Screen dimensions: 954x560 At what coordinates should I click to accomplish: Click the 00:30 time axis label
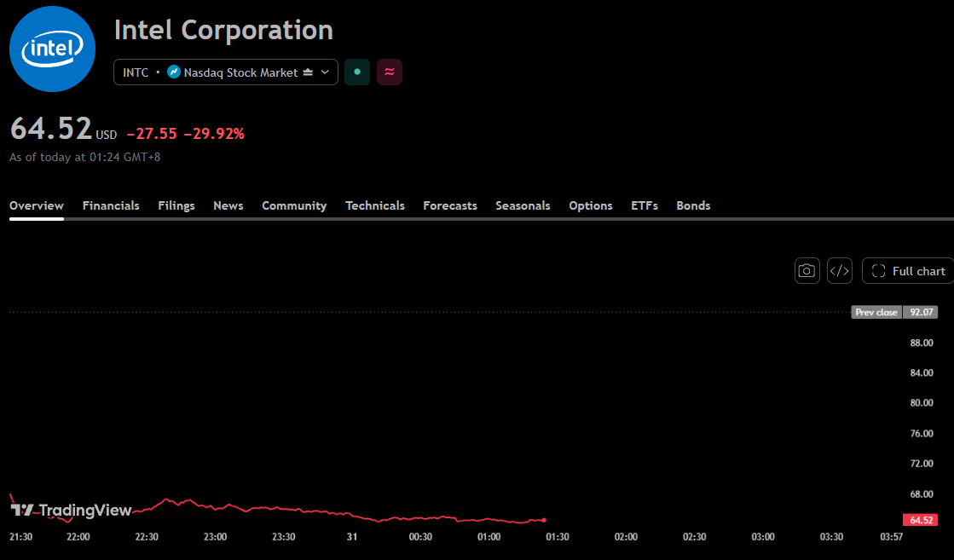point(420,537)
